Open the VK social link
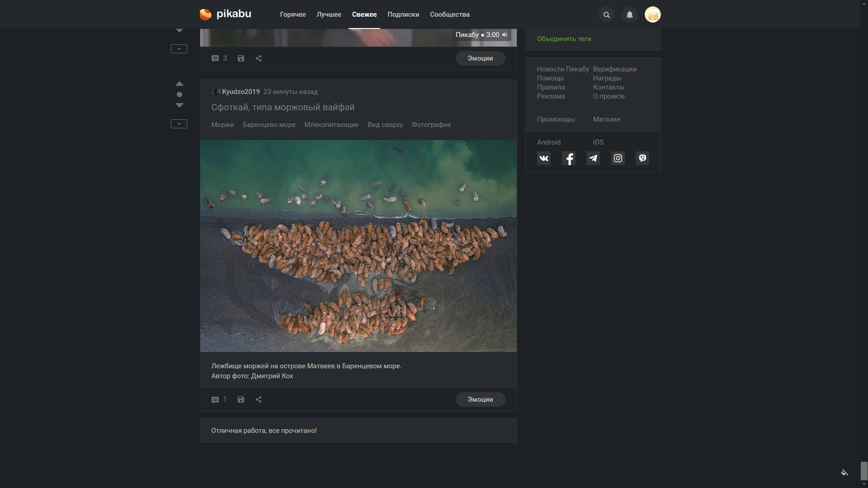Screen dimensions: 868x488 (544, 158)
